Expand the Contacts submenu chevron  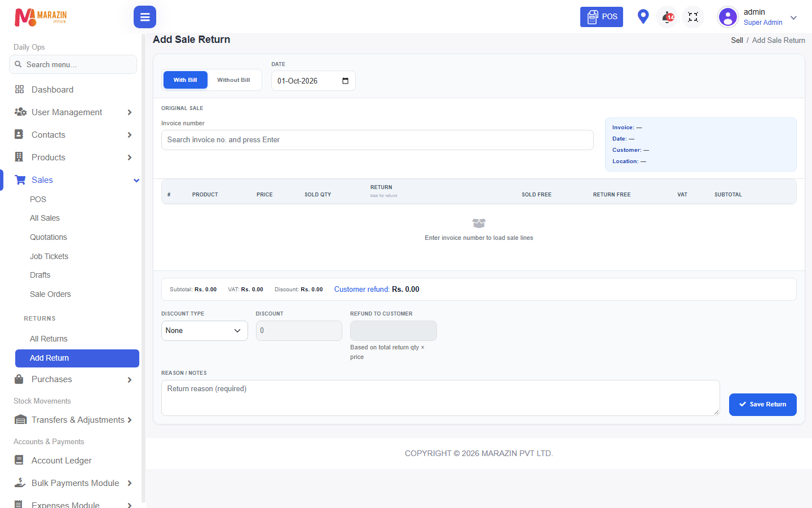[x=130, y=135]
